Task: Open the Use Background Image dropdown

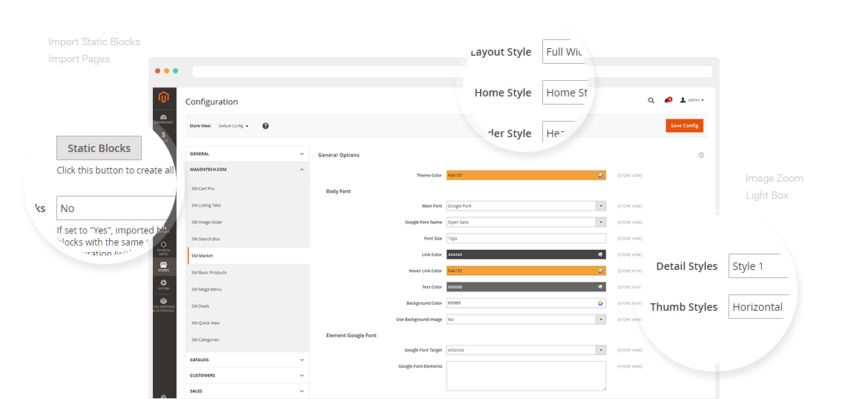Action: 526,320
